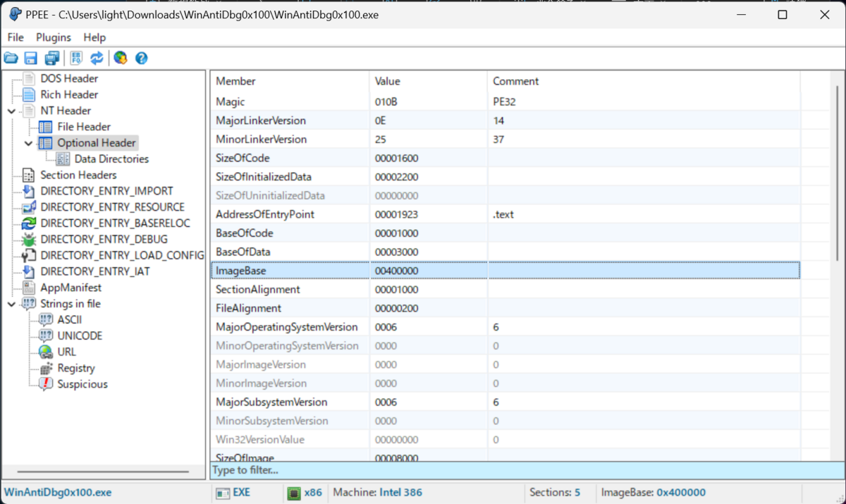
Task: Open a new file with the Open icon
Action: [11, 58]
